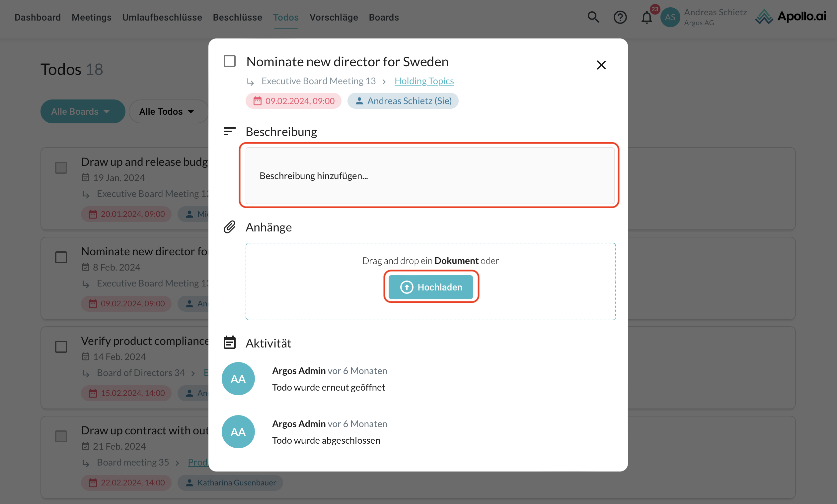
Task: Close the todo detail dialog
Action: point(601,65)
